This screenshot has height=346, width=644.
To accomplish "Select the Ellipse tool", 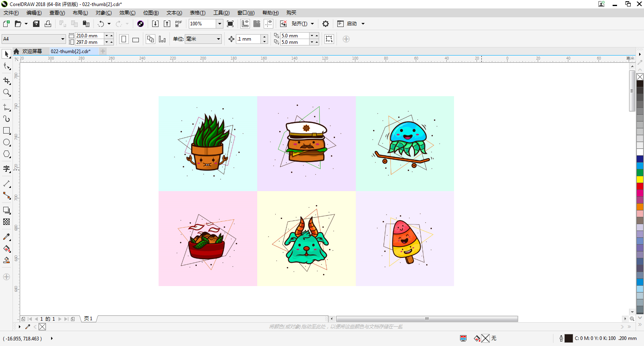I will pos(6,142).
